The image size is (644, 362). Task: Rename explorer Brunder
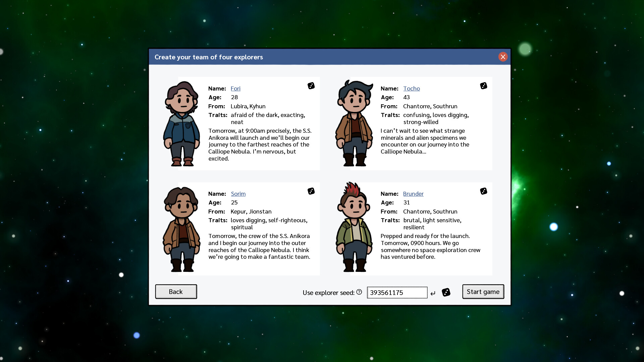pos(413,194)
